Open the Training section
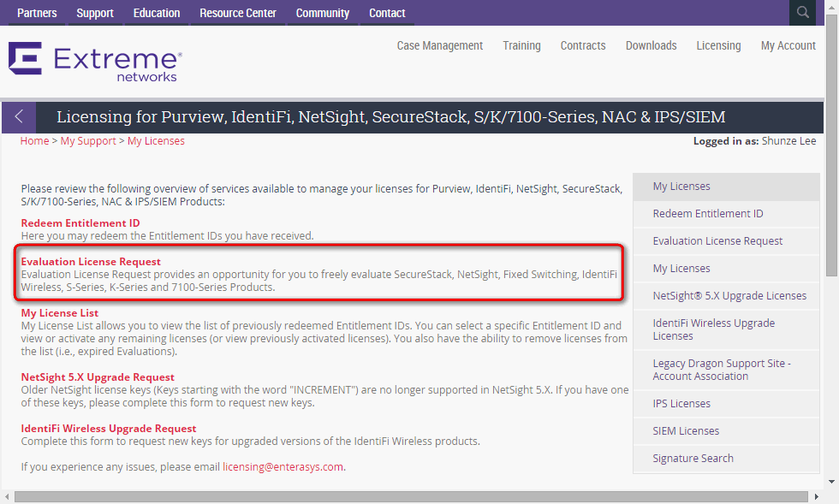839x504 pixels. point(521,45)
